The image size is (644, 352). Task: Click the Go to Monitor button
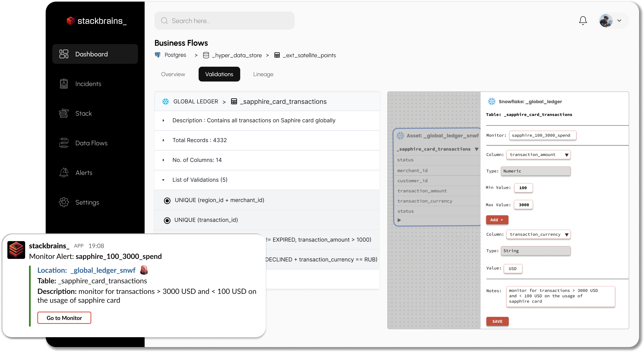64,318
